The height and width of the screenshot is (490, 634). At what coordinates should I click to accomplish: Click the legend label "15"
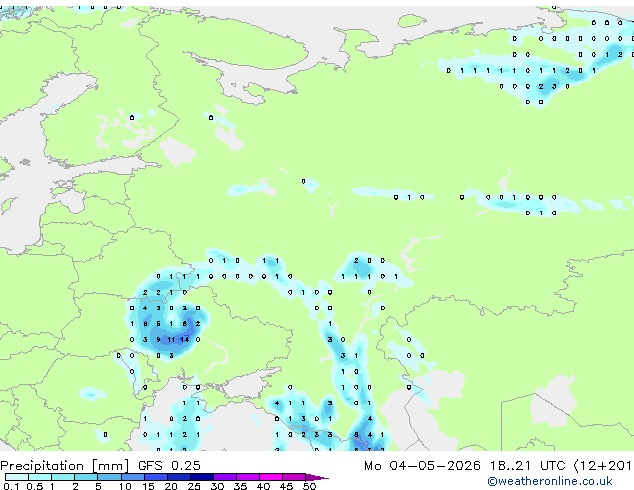148,486
